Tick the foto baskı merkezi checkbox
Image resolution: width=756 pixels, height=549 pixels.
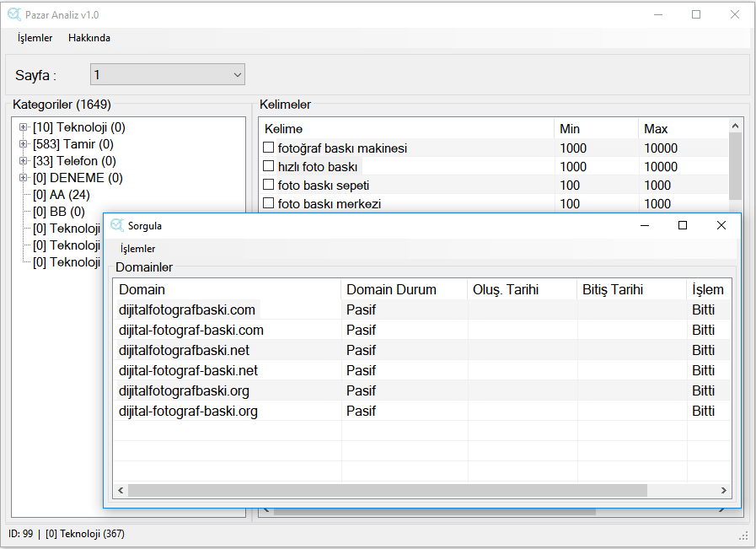[x=269, y=202]
